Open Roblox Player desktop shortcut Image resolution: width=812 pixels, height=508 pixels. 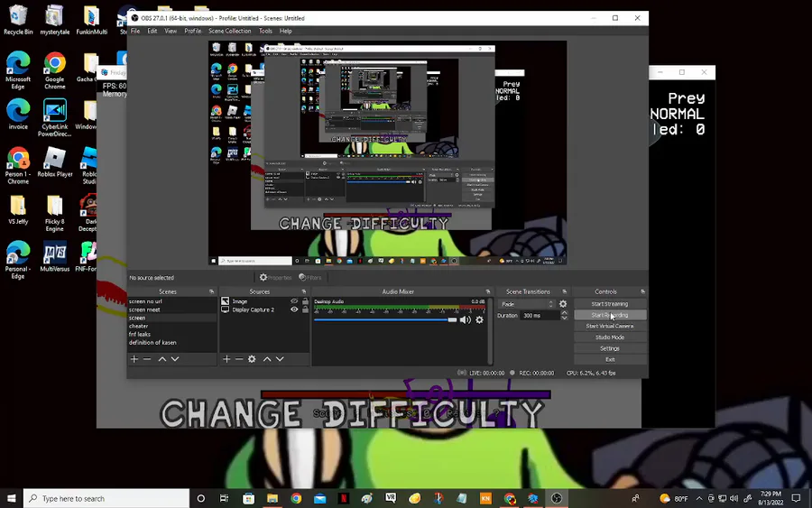[55, 162]
